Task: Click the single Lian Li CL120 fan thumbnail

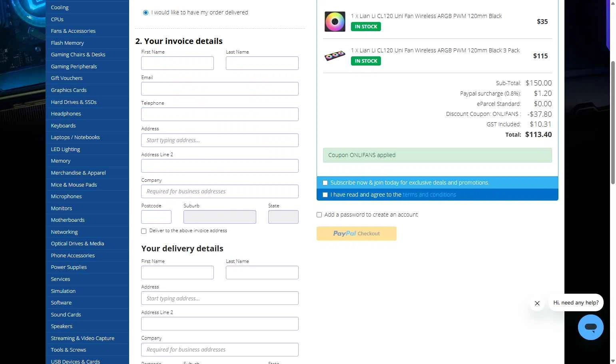Action: (335, 22)
